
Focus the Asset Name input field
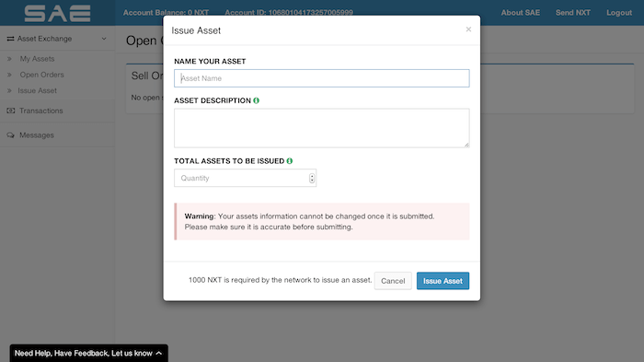pyautogui.click(x=322, y=78)
